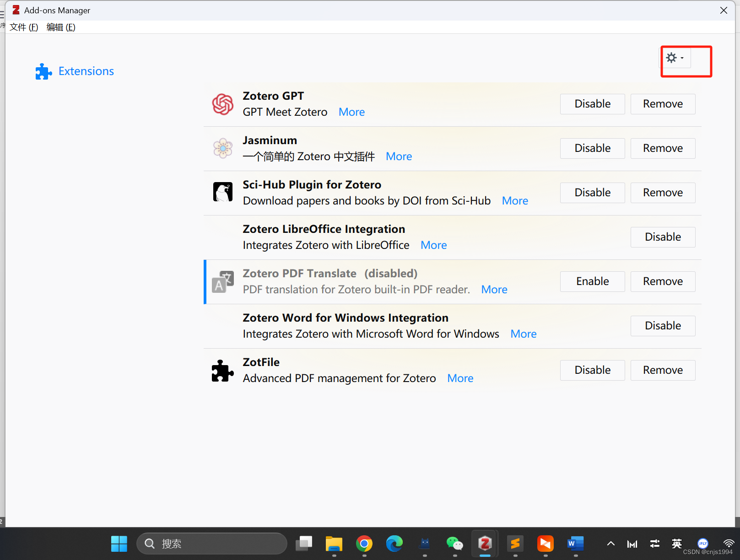Open the 编辑 (E) menu
This screenshot has width=740, height=560.
click(61, 27)
